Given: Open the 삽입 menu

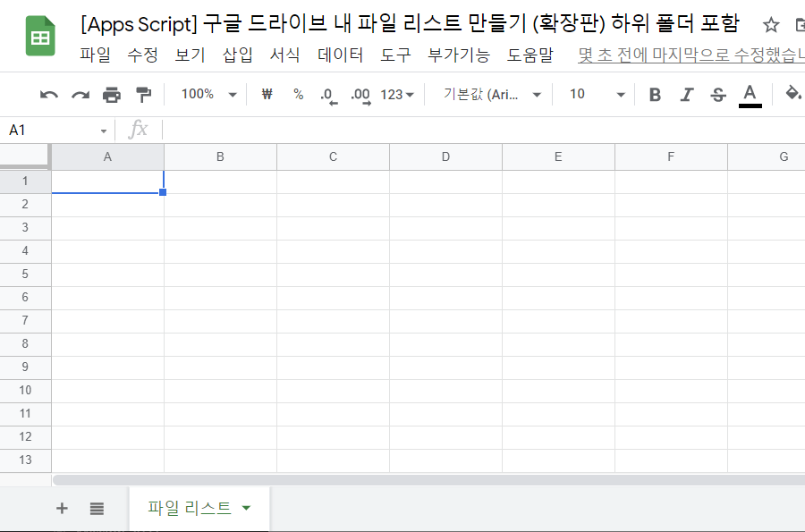Looking at the screenshot, I should click(x=238, y=55).
